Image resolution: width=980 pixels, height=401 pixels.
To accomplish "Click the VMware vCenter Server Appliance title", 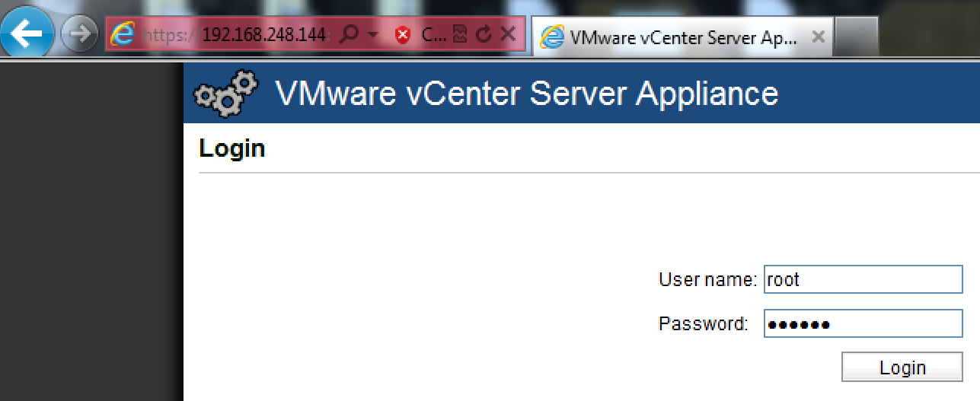I will click(527, 94).
